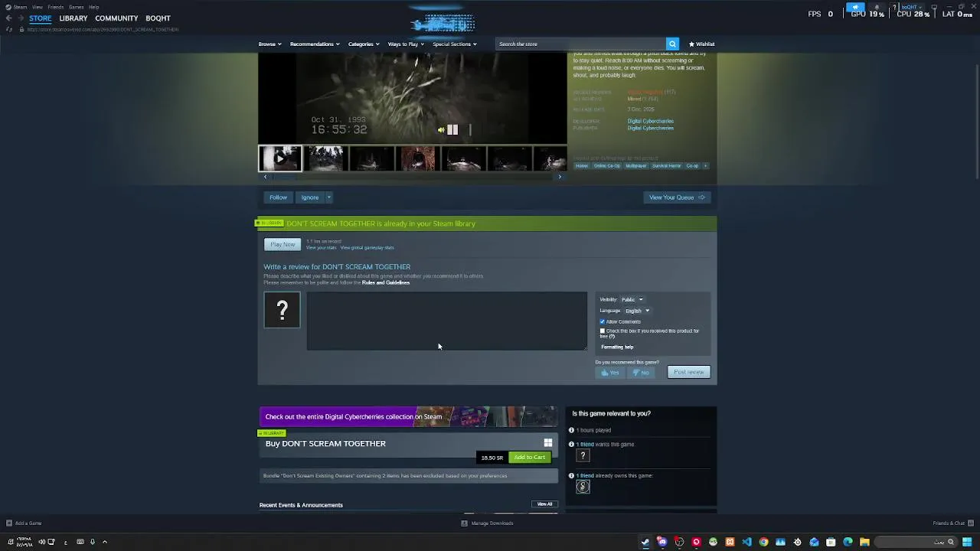The height and width of the screenshot is (551, 980).
Task: Click the Add a Game plus icon
Action: pos(9,523)
